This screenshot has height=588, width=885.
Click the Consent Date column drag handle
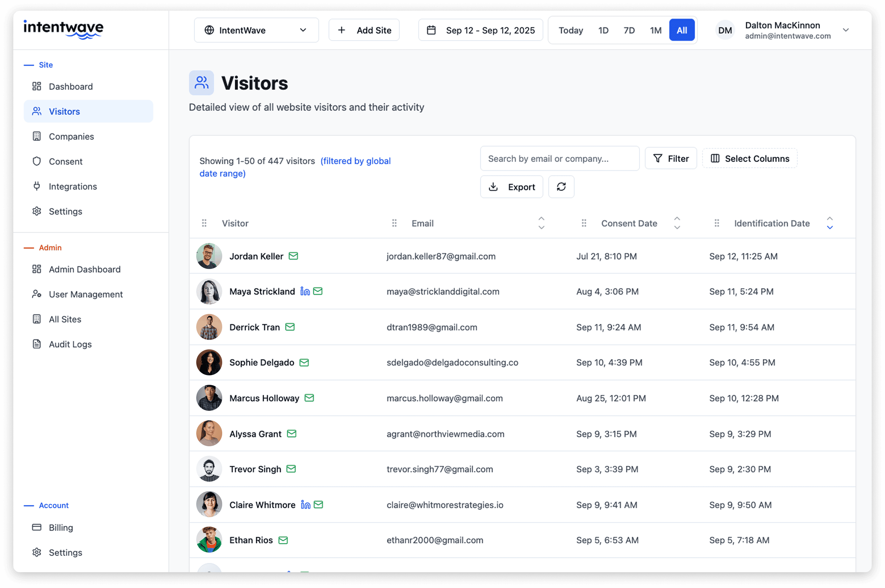584,223
